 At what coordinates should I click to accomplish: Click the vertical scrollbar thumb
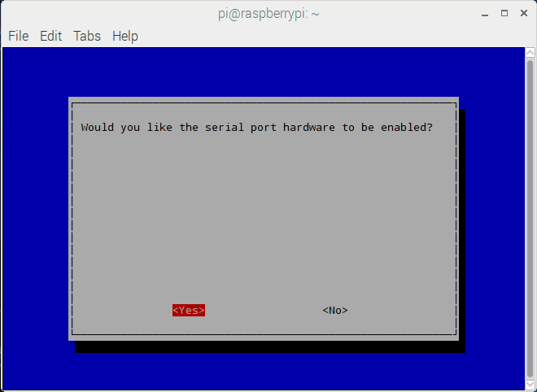click(530, 217)
